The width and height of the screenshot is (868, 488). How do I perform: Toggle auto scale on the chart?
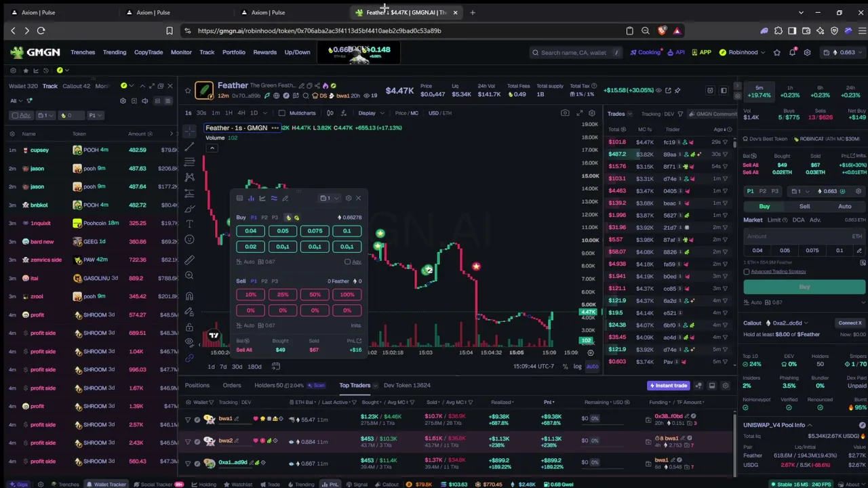(592, 367)
